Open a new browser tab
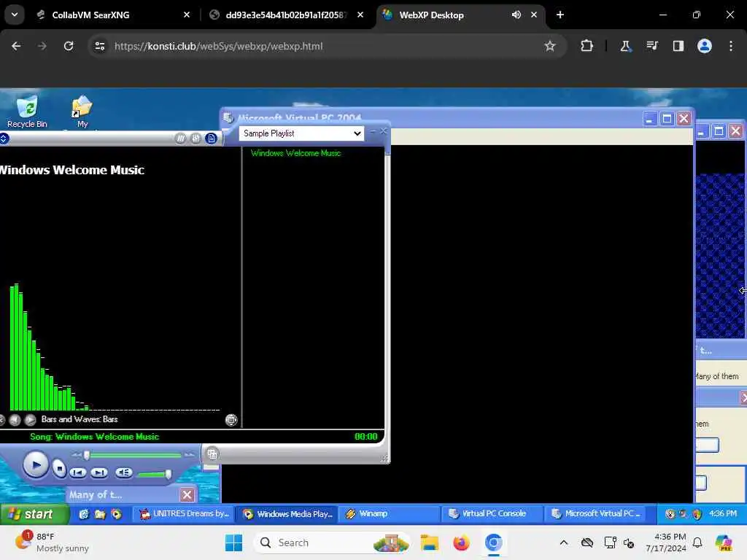 560,15
